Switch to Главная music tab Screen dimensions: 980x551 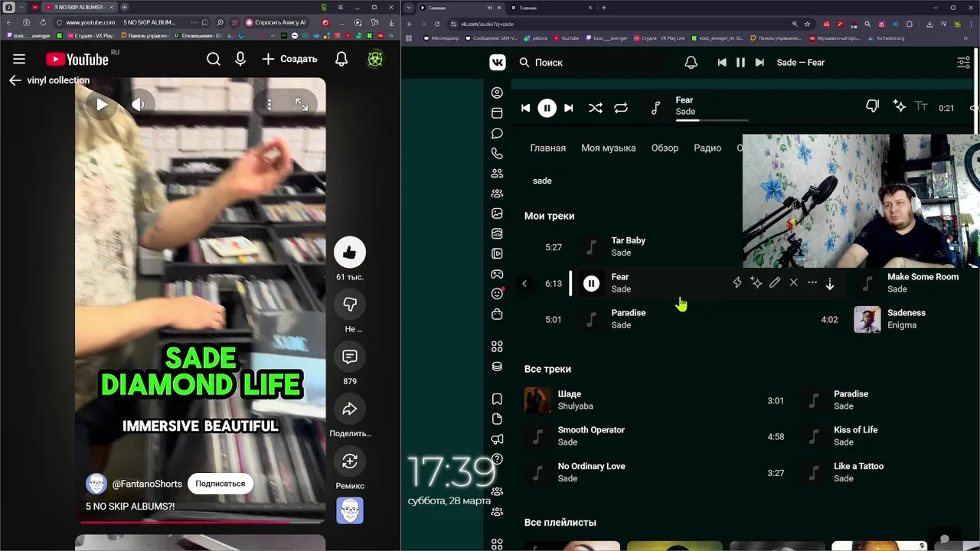(x=548, y=148)
